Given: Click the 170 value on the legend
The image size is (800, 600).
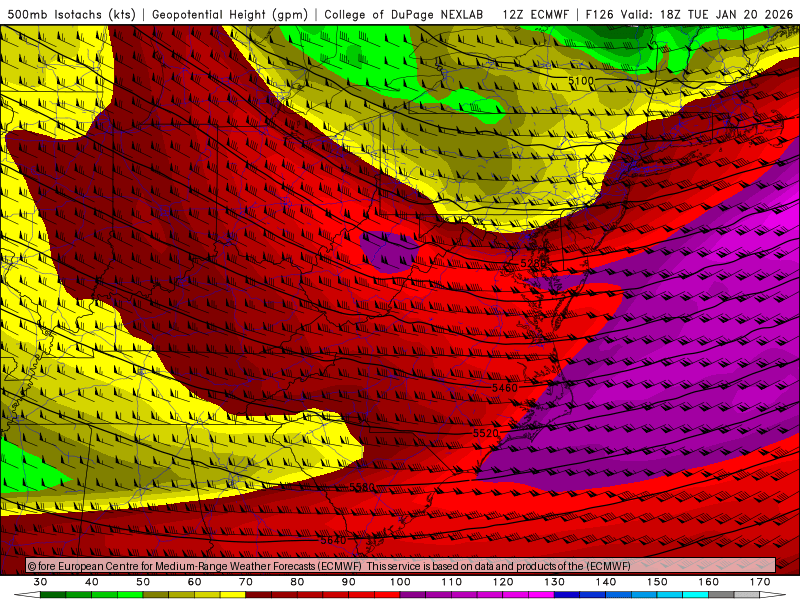Looking at the screenshot, I should [760, 582].
